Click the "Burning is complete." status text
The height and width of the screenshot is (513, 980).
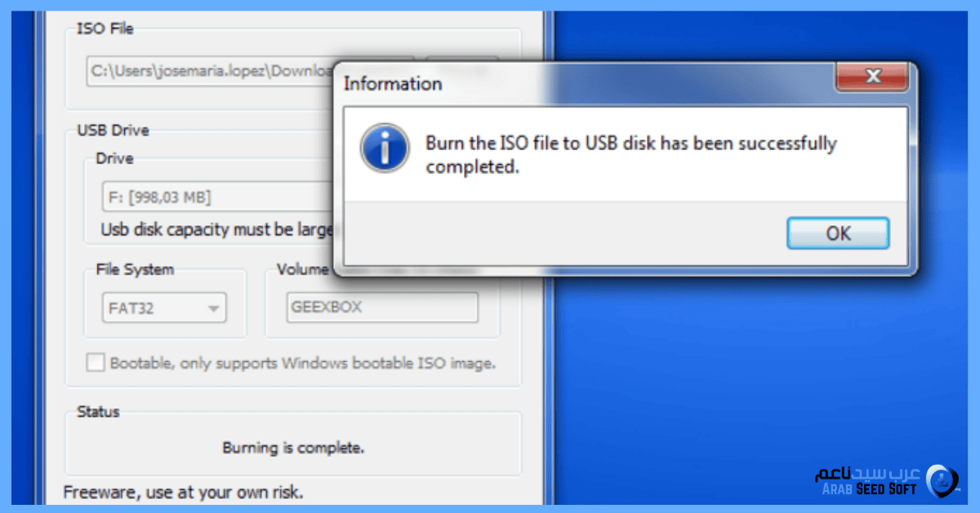(293, 448)
